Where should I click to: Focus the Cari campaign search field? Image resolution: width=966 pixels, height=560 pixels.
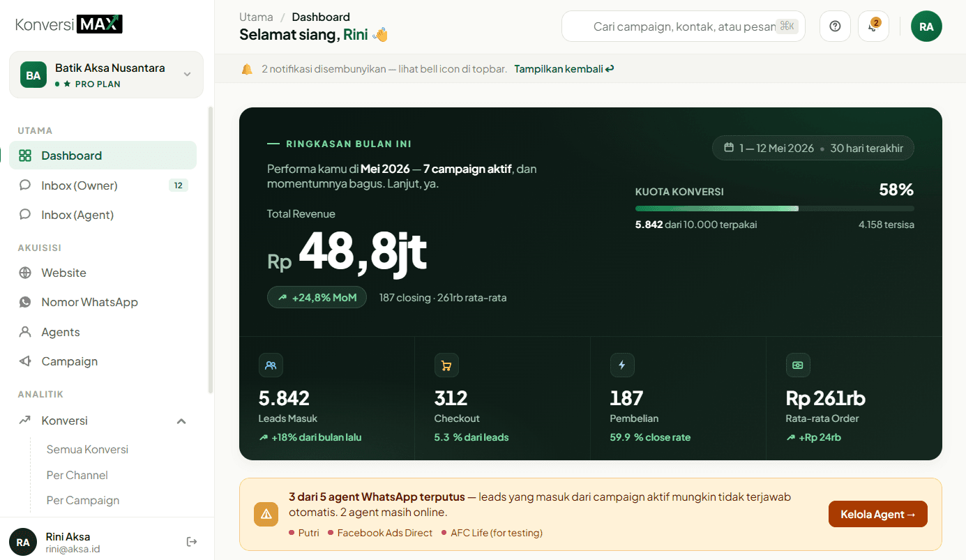[684, 27]
